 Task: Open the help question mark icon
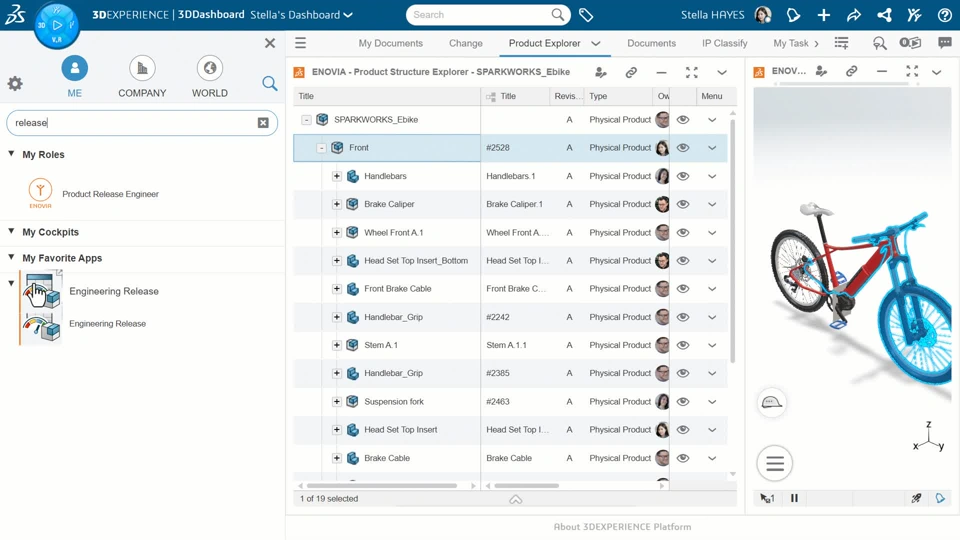pyautogui.click(x=945, y=15)
